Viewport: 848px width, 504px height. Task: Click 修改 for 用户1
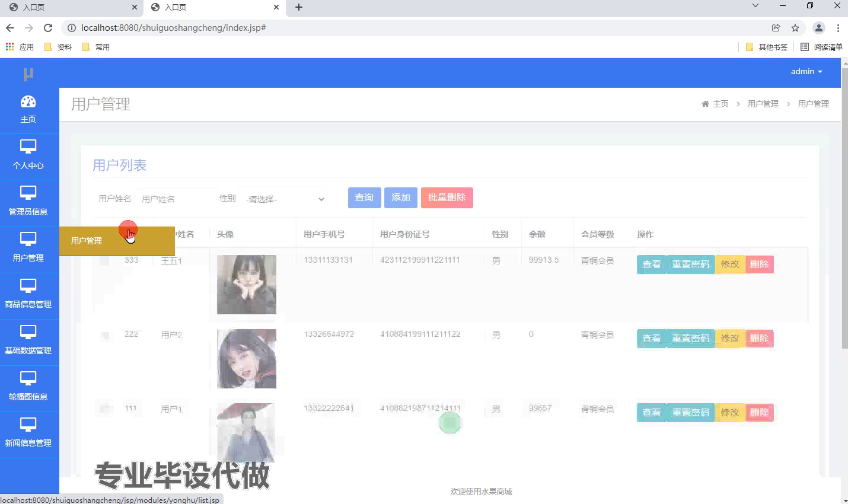pos(730,413)
